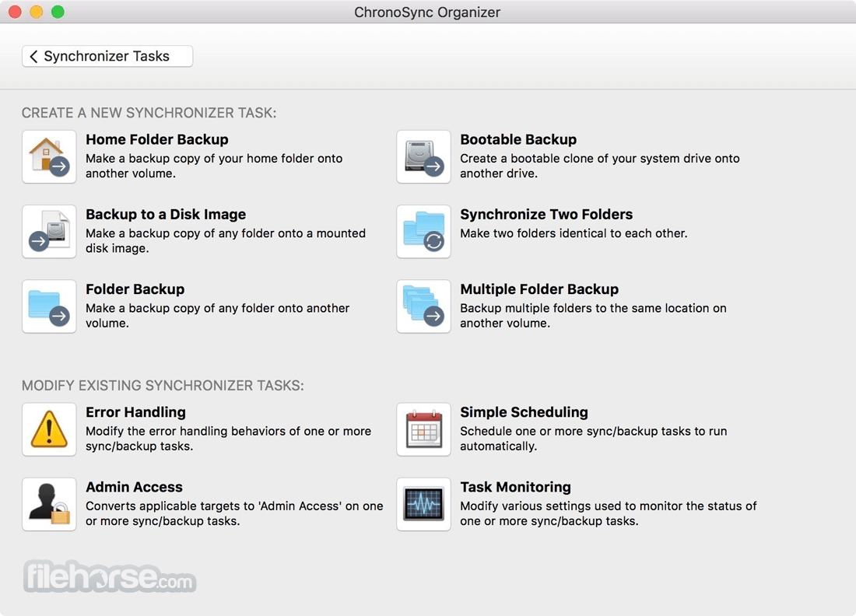Select the Task Monitoring title
This screenshot has height=616, width=856.
(x=515, y=487)
